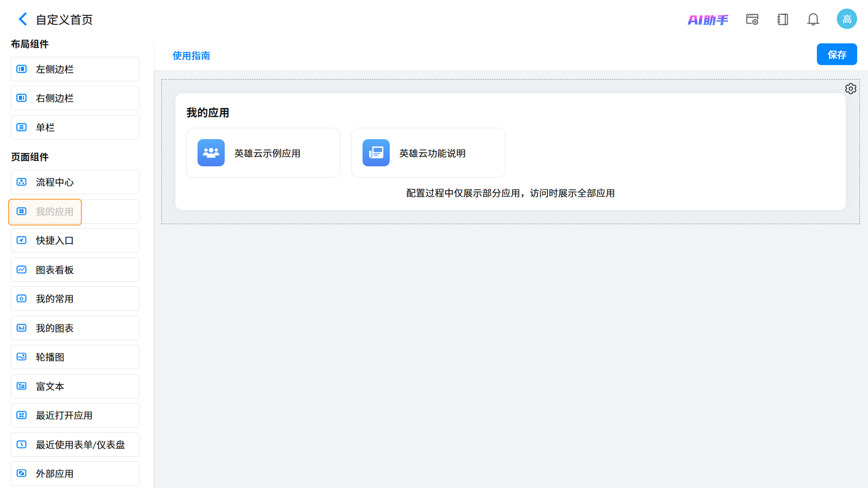Click the 右侧边栏 layout icon
The image size is (868, 488).
[x=21, y=98]
